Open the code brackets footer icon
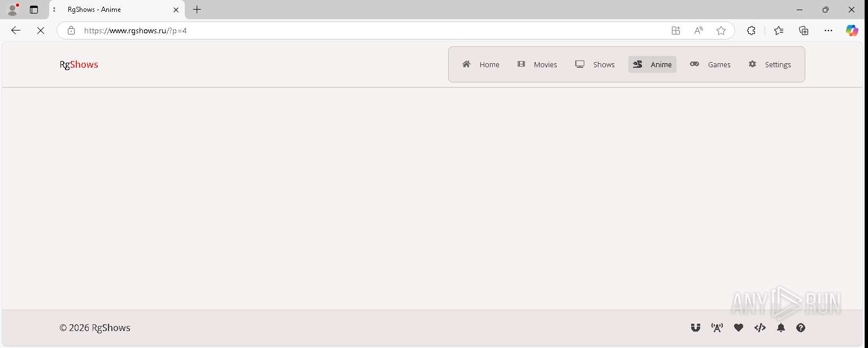Screen dimensions: 868x348 pos(760,328)
